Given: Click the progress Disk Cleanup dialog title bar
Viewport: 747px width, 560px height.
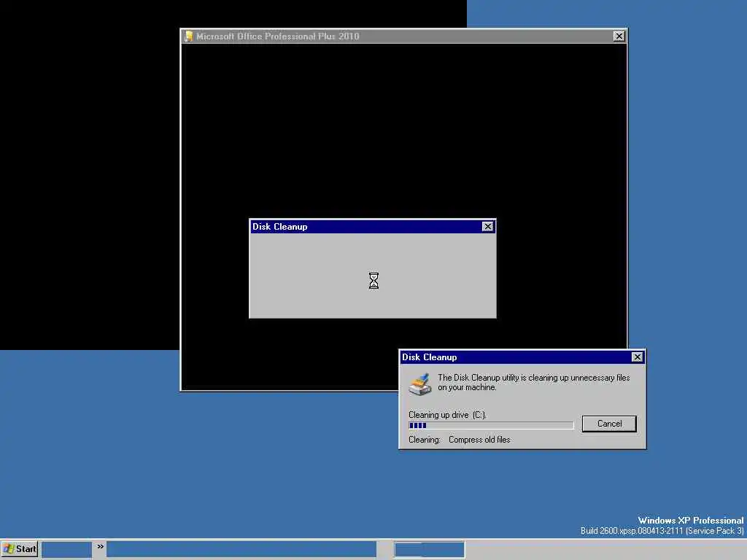Looking at the screenshot, I should coord(522,357).
